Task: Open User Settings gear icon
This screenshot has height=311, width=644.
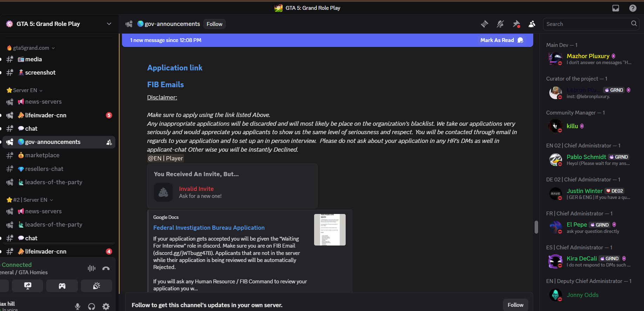Action: click(x=106, y=306)
